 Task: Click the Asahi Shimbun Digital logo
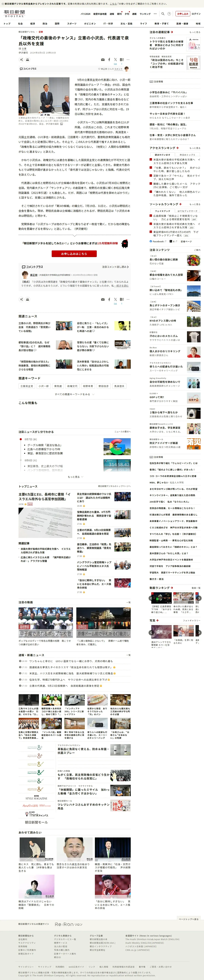click(x=14, y=14)
